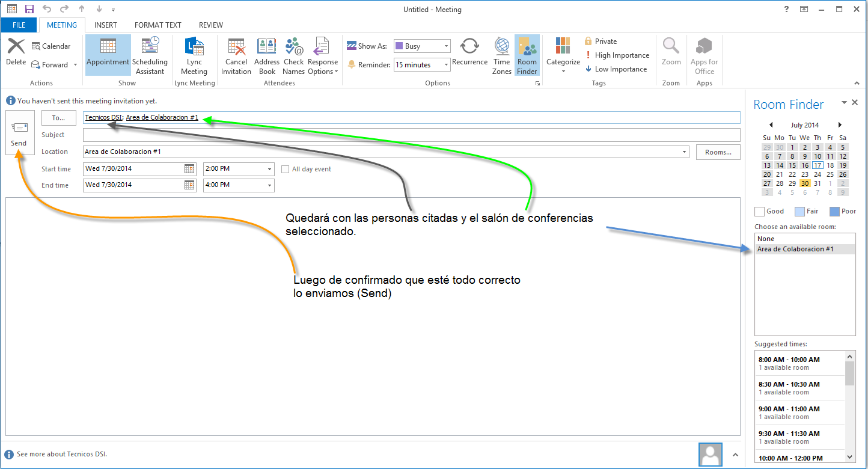Delete this meeting
Image resolution: width=868 pixels, height=469 pixels.
click(16, 53)
